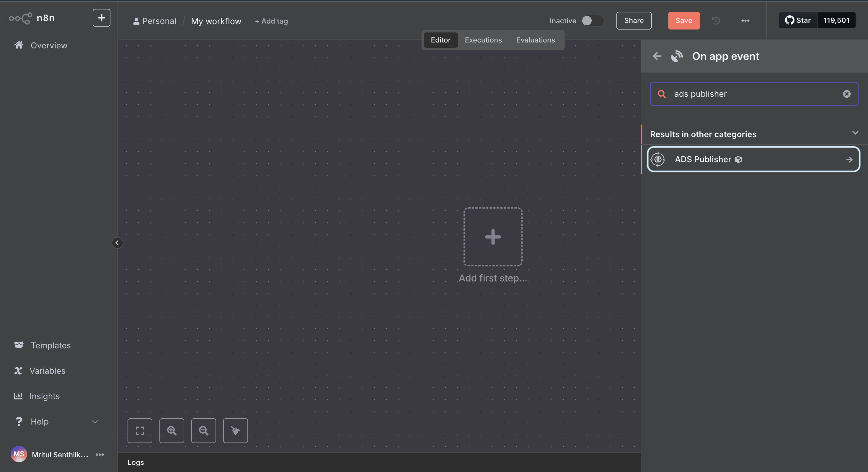Zoom in on the canvas

click(172, 431)
